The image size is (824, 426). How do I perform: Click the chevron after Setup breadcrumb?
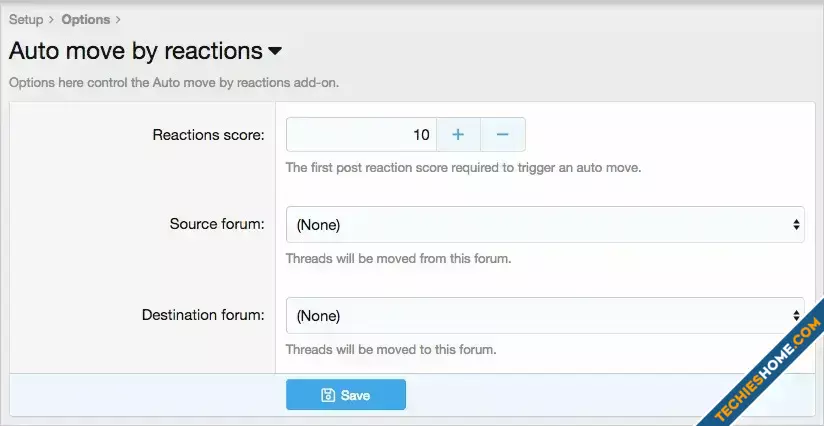coord(51,19)
